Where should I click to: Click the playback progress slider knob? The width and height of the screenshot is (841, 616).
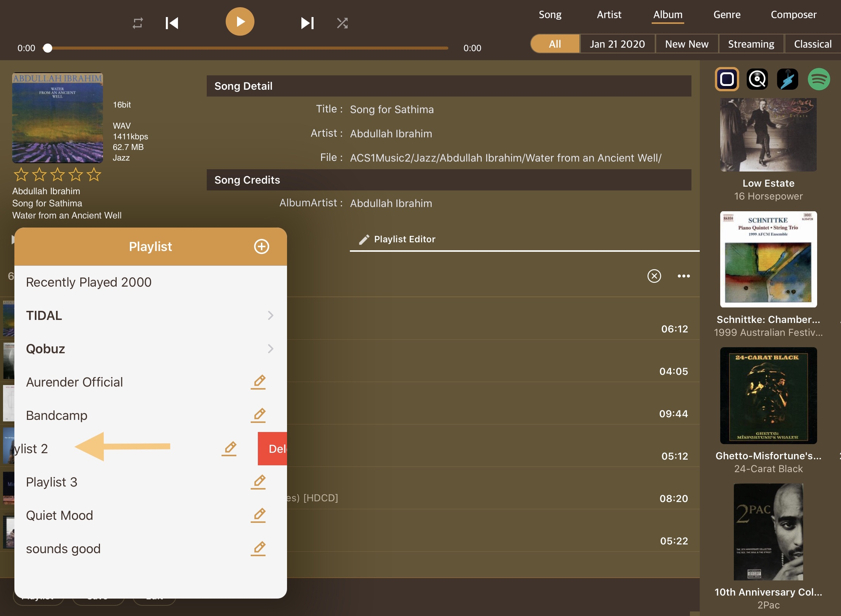47,48
